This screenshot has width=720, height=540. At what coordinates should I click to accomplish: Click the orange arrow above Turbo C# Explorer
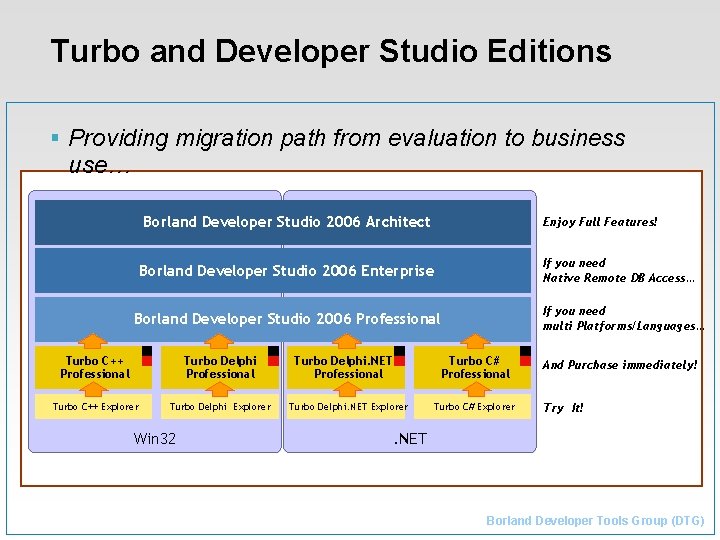point(476,389)
